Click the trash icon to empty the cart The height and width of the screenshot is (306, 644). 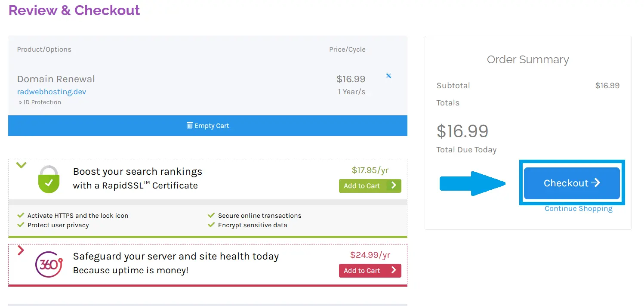coord(190,125)
